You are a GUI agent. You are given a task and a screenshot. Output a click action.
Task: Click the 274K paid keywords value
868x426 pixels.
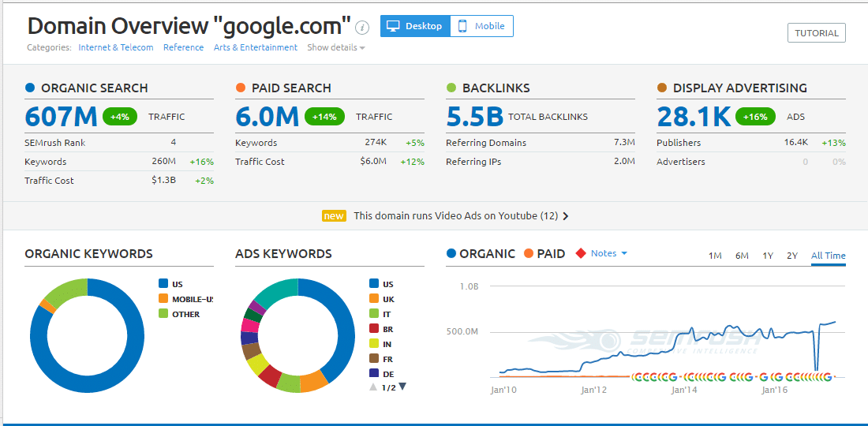click(376, 143)
